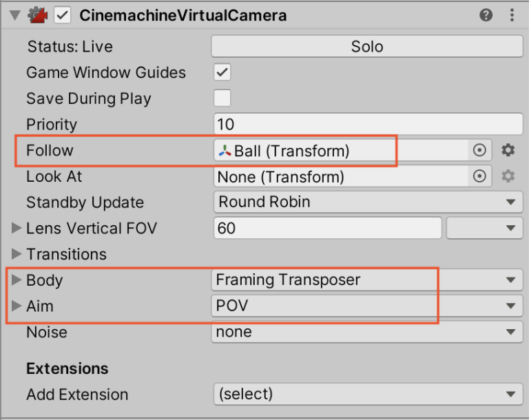Open the Standby Update dropdown
Screen dimensions: 529x420
[367, 202]
